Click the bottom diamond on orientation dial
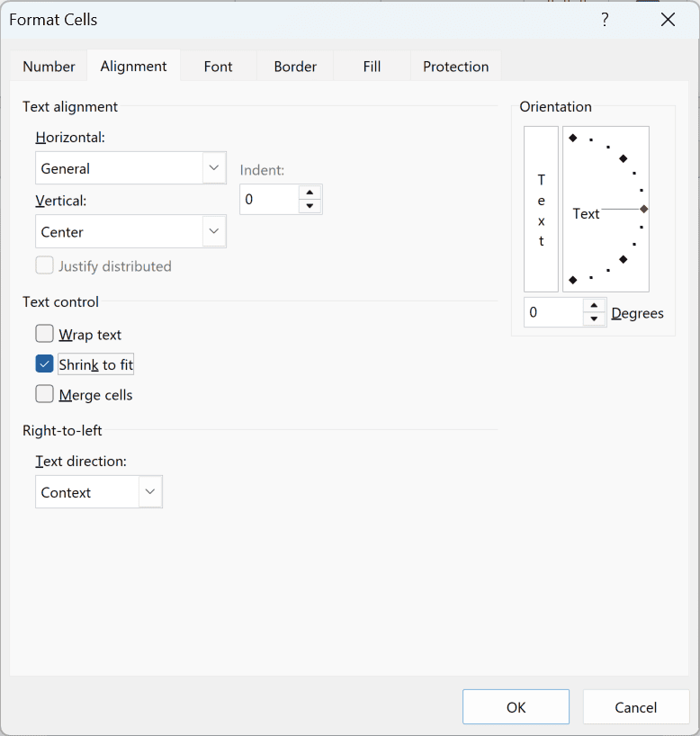Screen dimensions: 700x736 [x=573, y=280]
